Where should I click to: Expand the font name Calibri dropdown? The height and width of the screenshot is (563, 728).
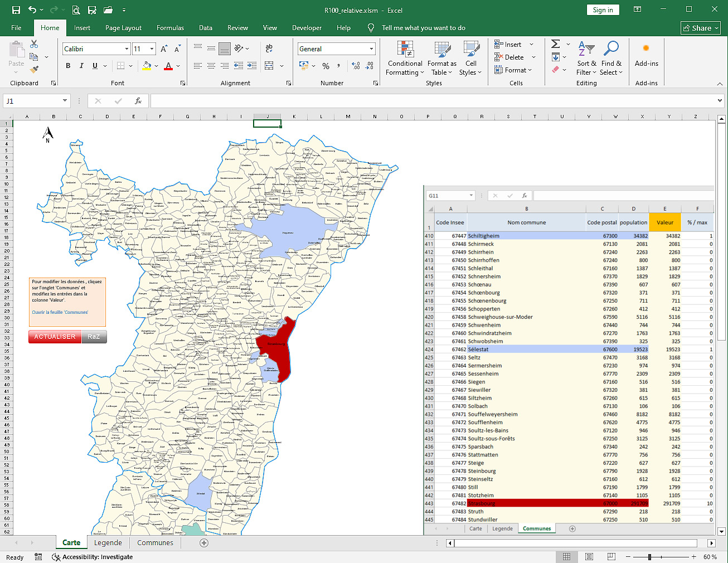click(x=127, y=49)
